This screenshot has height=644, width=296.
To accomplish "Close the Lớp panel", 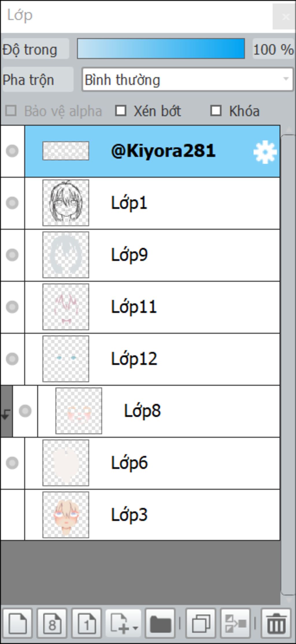I will click(285, 17).
